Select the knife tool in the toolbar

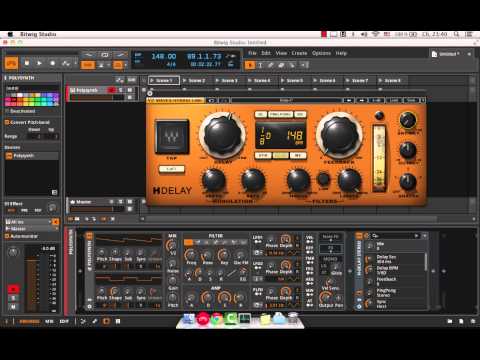tap(292, 65)
